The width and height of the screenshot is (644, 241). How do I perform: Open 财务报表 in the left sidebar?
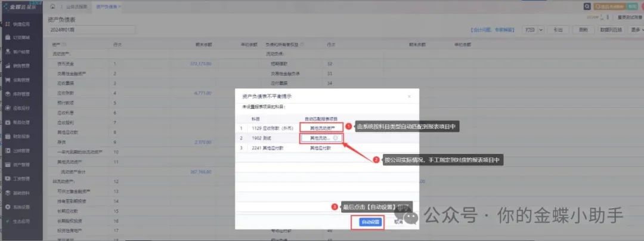(21, 136)
